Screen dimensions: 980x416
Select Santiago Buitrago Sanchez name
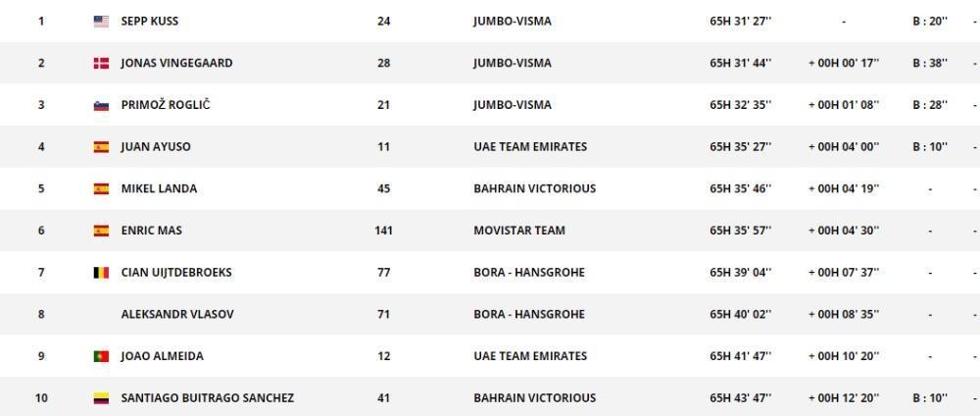tap(208, 398)
